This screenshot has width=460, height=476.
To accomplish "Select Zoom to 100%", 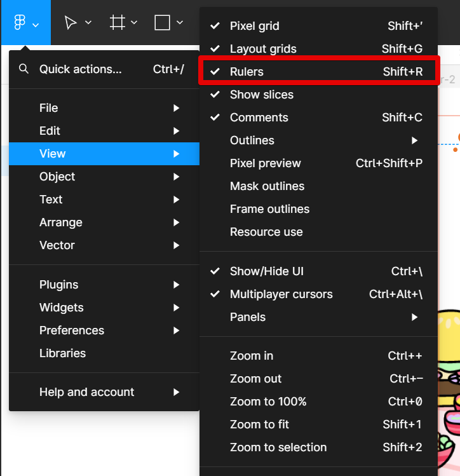I will (x=268, y=402).
